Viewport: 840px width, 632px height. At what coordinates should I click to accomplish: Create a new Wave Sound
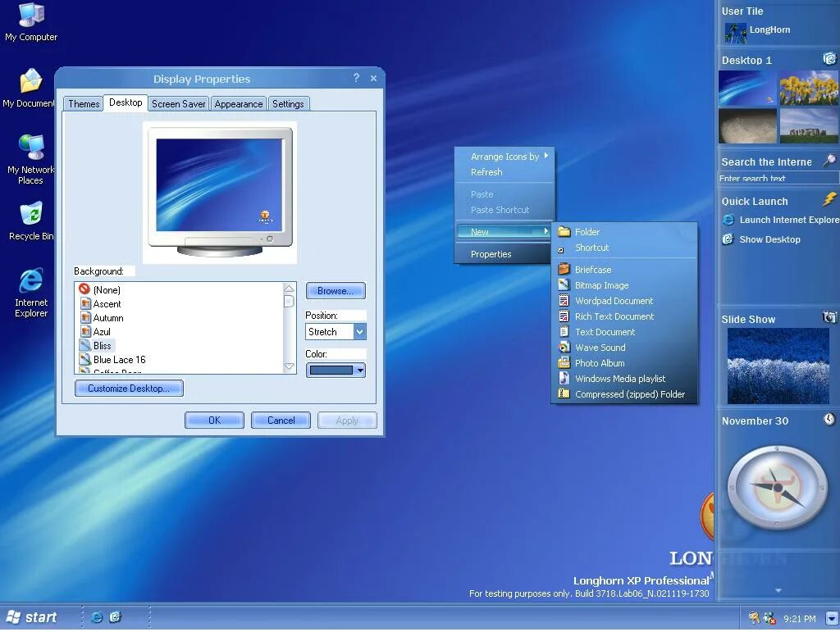[624, 348]
